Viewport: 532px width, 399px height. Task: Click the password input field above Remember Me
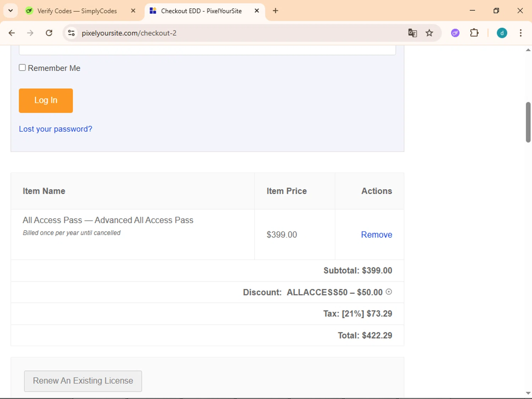(x=207, y=50)
